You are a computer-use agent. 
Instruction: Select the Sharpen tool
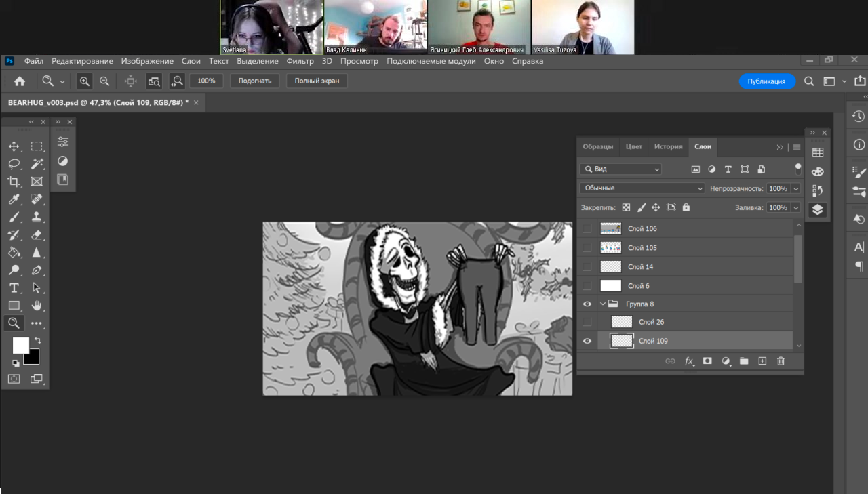(x=37, y=253)
